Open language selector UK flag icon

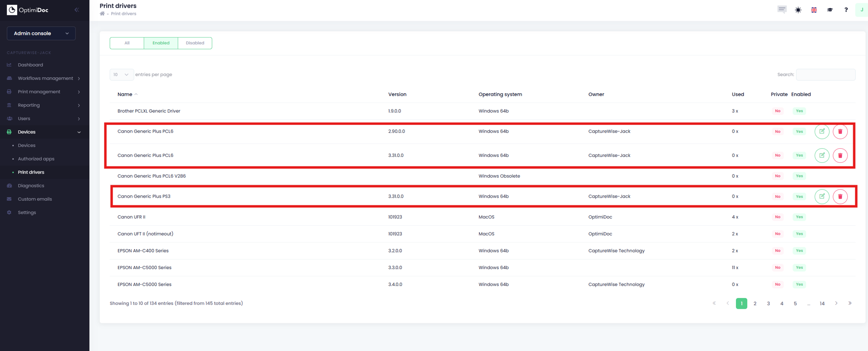pyautogui.click(x=814, y=10)
